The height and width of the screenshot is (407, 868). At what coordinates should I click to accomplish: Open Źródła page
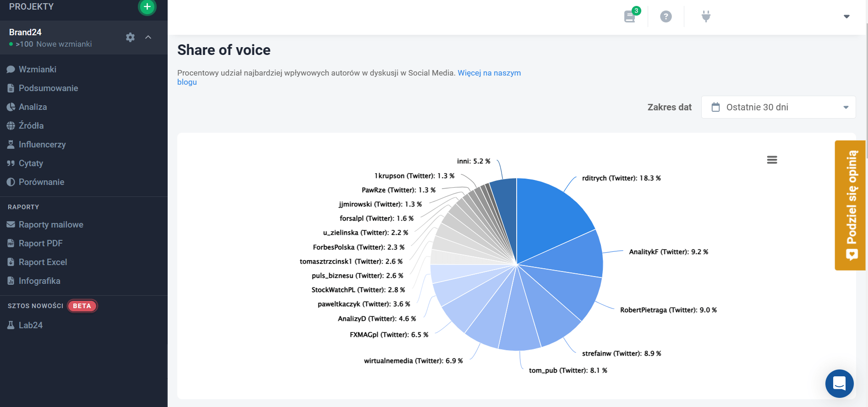[31, 125]
